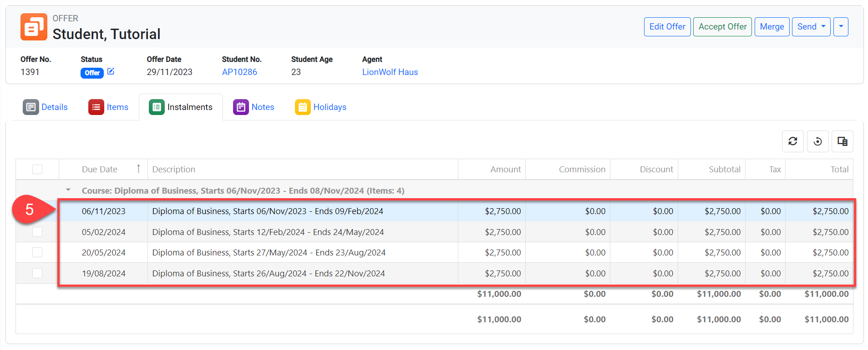Check the 05/02/2024 instalment row checkbox

point(37,232)
